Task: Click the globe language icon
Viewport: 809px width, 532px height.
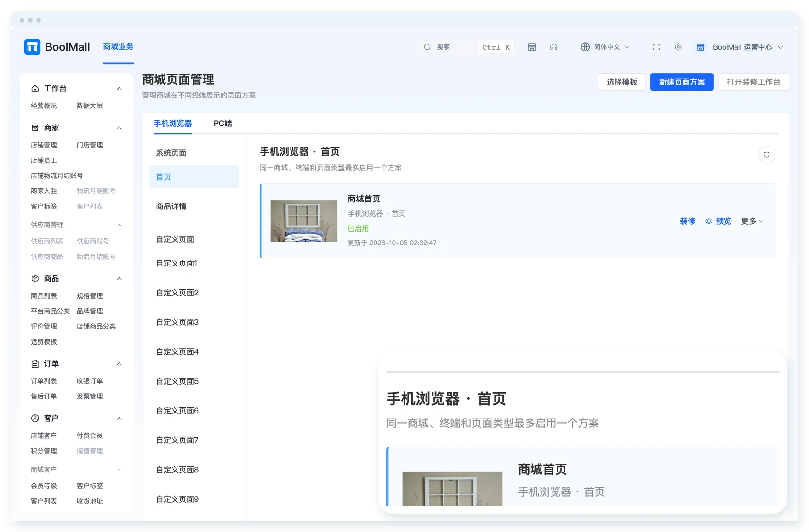Action: pyautogui.click(x=585, y=47)
